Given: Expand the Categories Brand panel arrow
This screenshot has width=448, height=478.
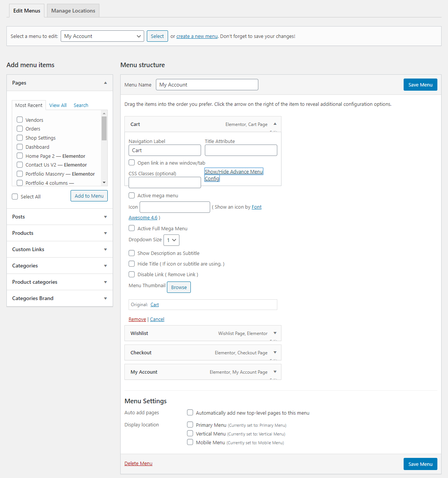Looking at the screenshot, I should 105,299.
